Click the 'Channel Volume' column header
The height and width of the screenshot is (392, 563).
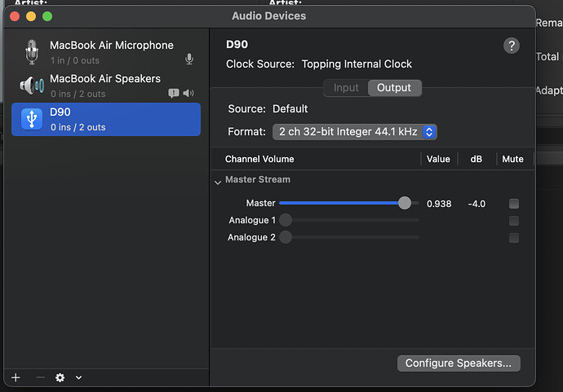coord(259,159)
